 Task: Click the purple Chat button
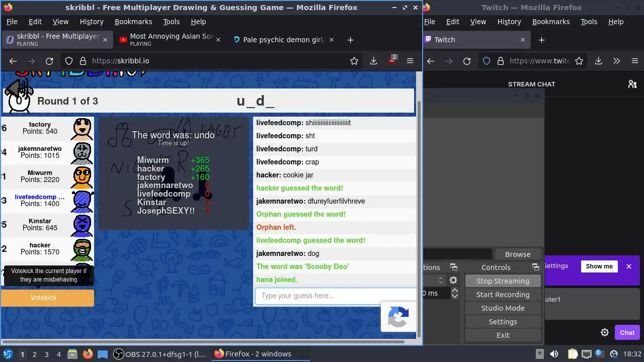pos(627,332)
